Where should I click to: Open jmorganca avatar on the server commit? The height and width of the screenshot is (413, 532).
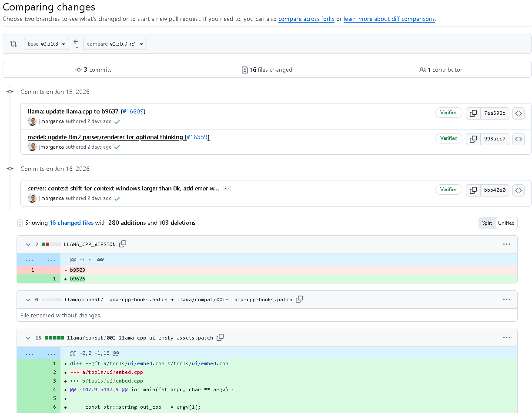(32, 199)
